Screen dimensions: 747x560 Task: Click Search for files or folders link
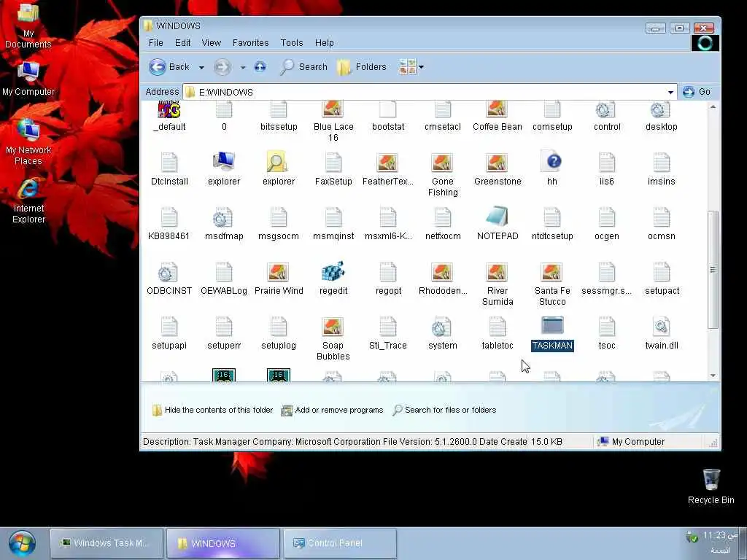click(444, 410)
